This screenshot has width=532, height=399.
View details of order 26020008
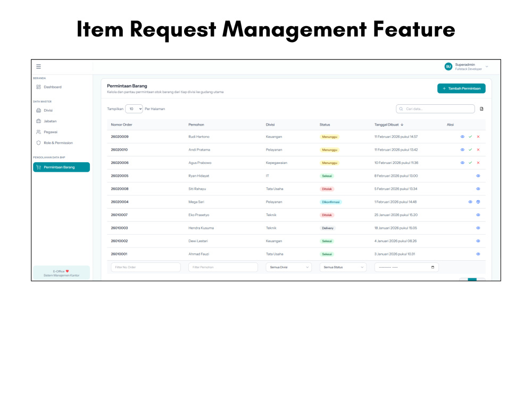coord(478,189)
